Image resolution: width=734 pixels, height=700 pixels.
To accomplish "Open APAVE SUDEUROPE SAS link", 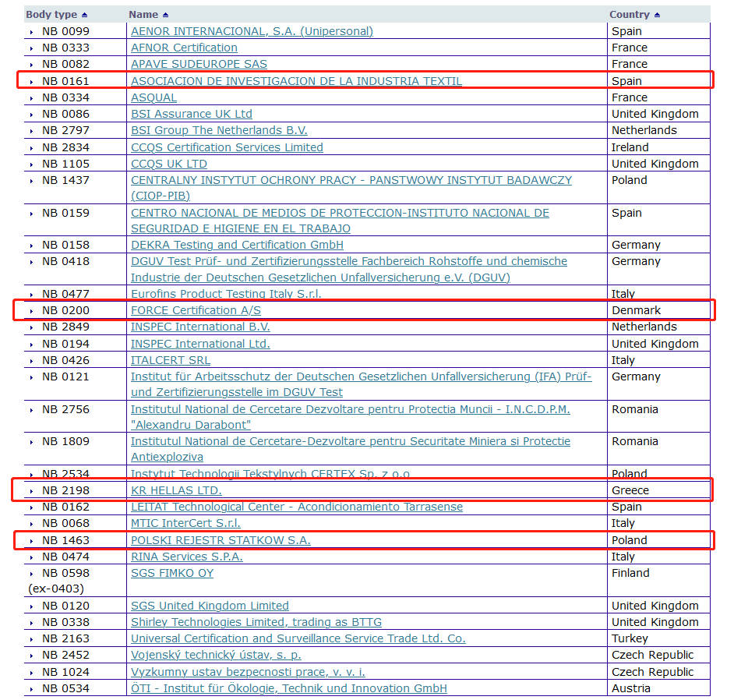I will [x=199, y=64].
